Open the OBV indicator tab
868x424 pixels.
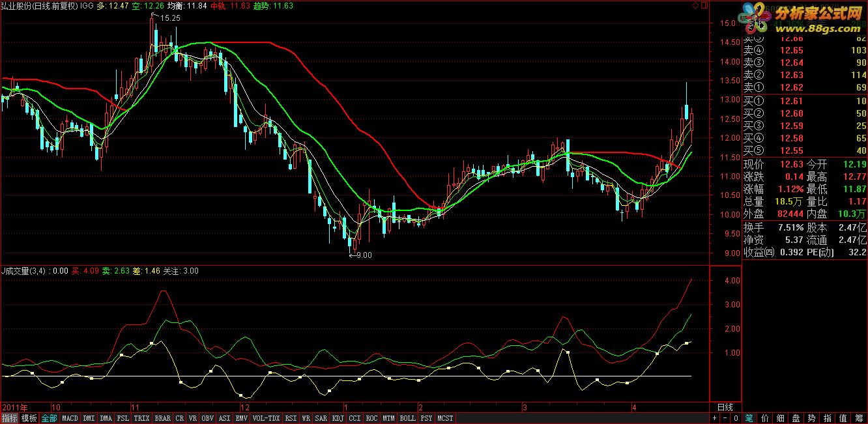(208, 418)
